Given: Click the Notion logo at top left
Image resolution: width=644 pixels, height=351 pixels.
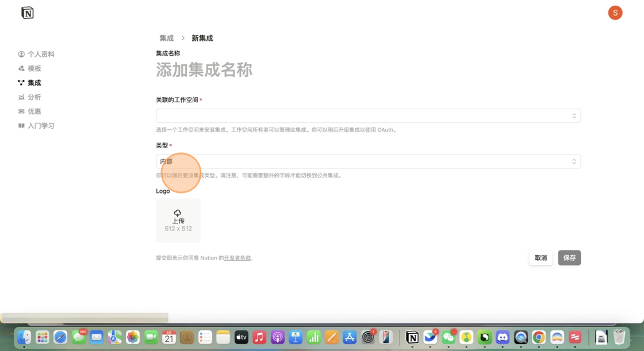Looking at the screenshot, I should pyautogui.click(x=28, y=13).
